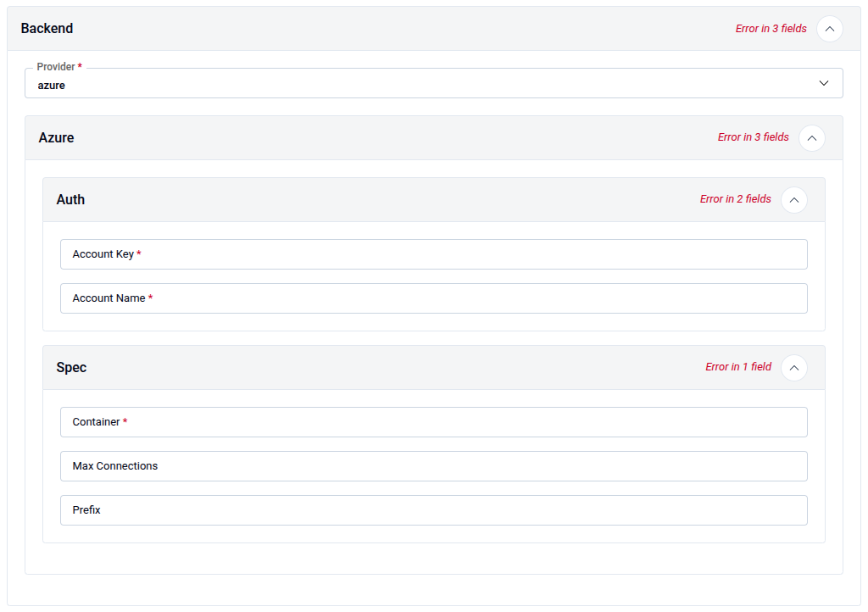
Task: Click the Auth section header
Action: [70, 199]
